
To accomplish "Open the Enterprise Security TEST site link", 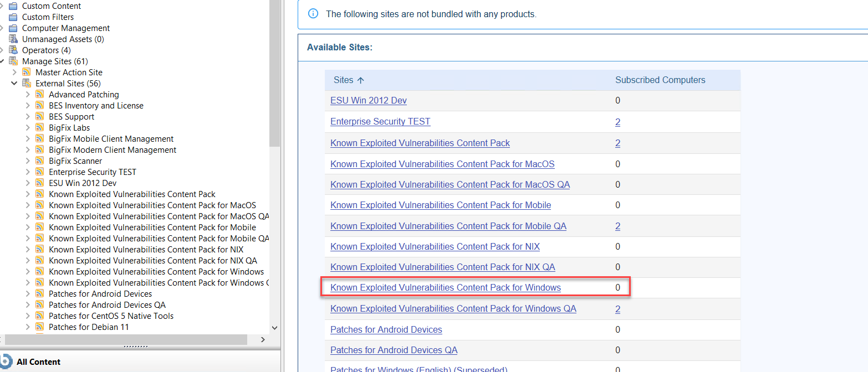I will (x=380, y=121).
